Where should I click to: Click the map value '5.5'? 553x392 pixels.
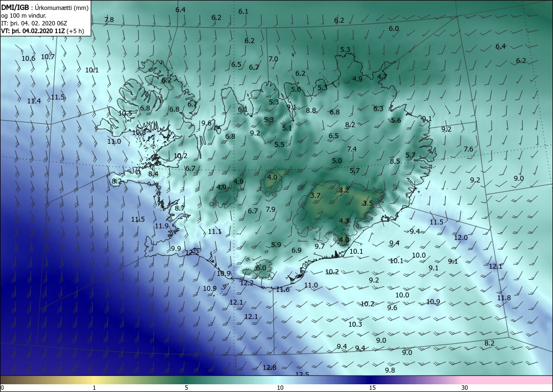click(279, 144)
